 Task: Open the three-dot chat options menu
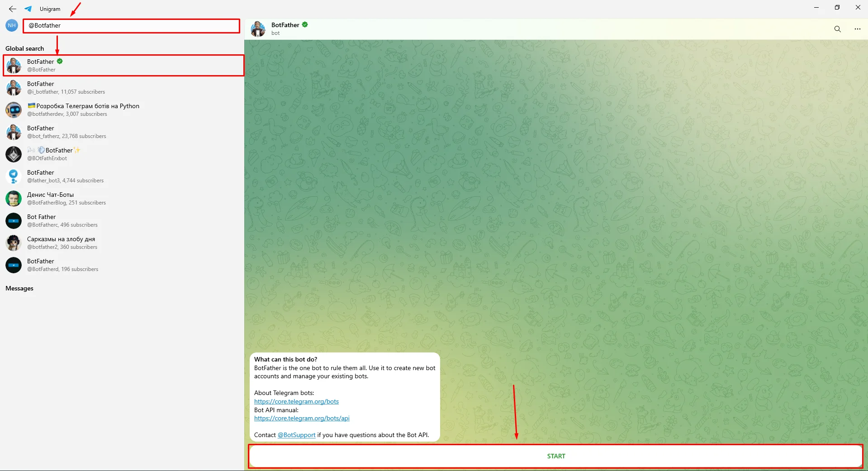point(857,29)
